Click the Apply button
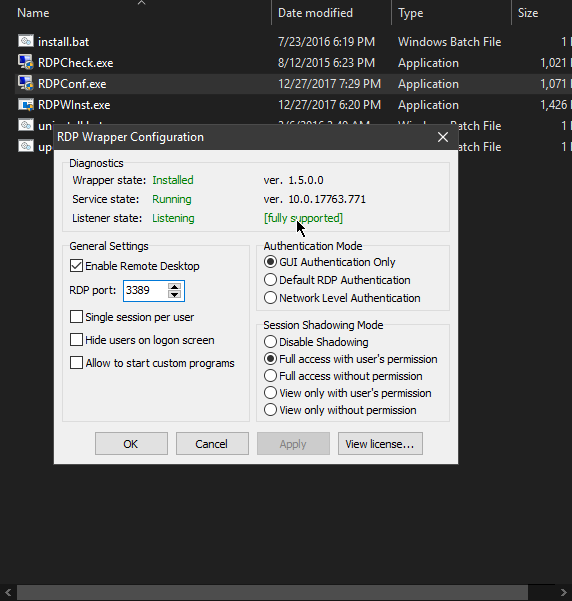This screenshot has width=572, height=601. click(x=293, y=444)
